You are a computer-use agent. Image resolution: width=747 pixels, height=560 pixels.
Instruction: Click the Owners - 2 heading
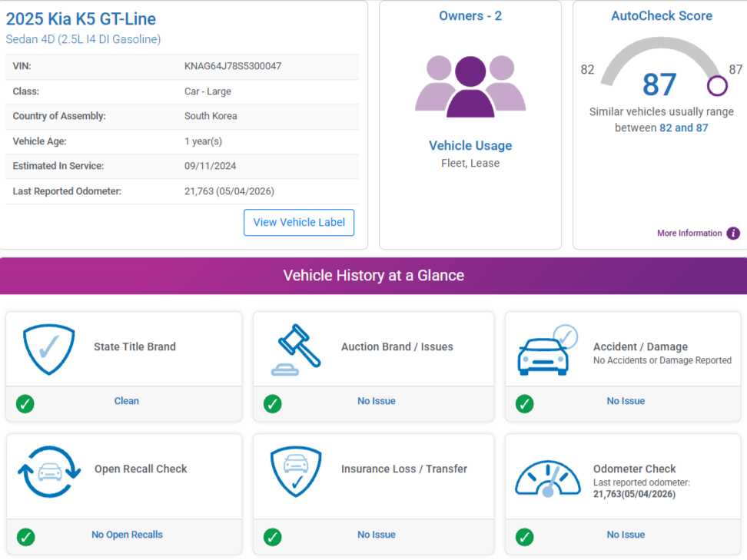click(x=470, y=15)
